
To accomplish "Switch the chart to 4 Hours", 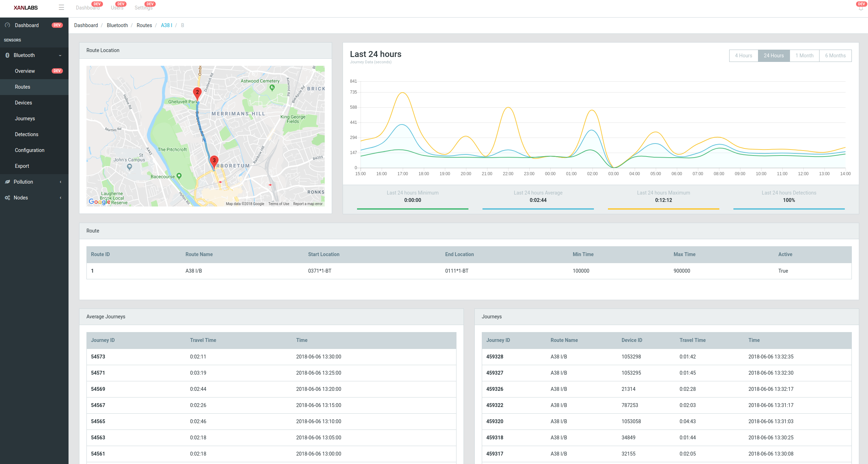I will tap(744, 56).
